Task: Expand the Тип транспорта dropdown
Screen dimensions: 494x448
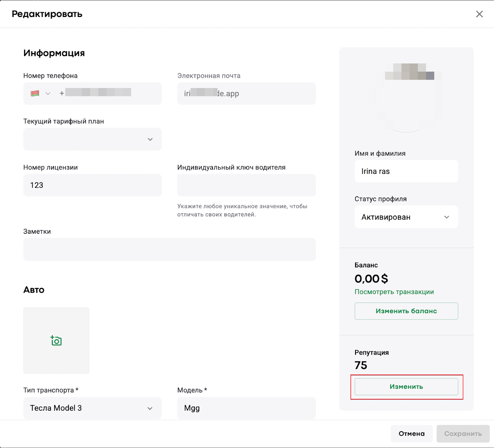Action: [x=92, y=408]
